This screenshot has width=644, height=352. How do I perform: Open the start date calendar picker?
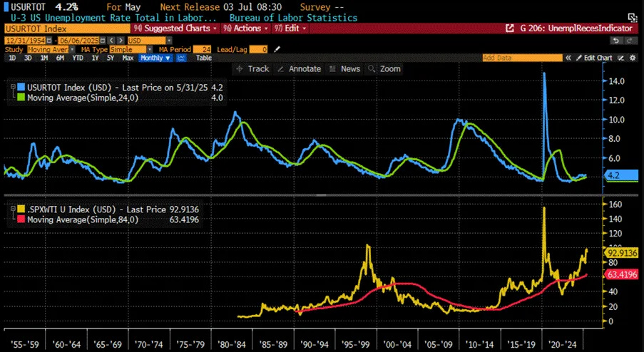coord(50,41)
